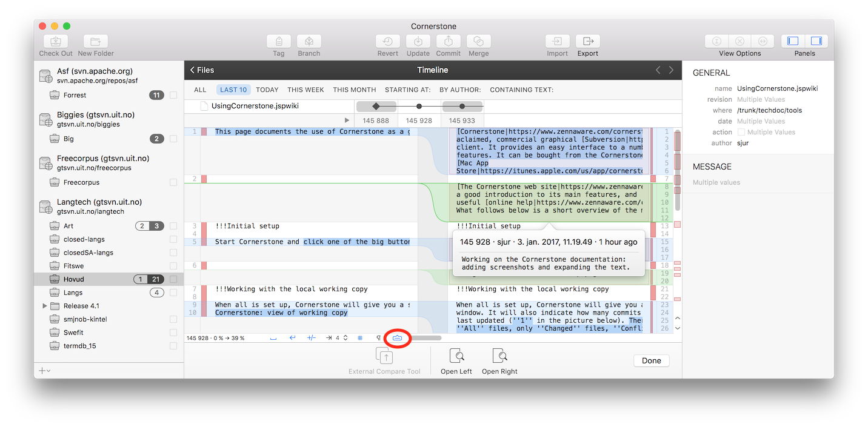Image resolution: width=868 pixels, height=427 pixels.
Task: Toggle line numbers hash icon
Action: [x=360, y=338]
